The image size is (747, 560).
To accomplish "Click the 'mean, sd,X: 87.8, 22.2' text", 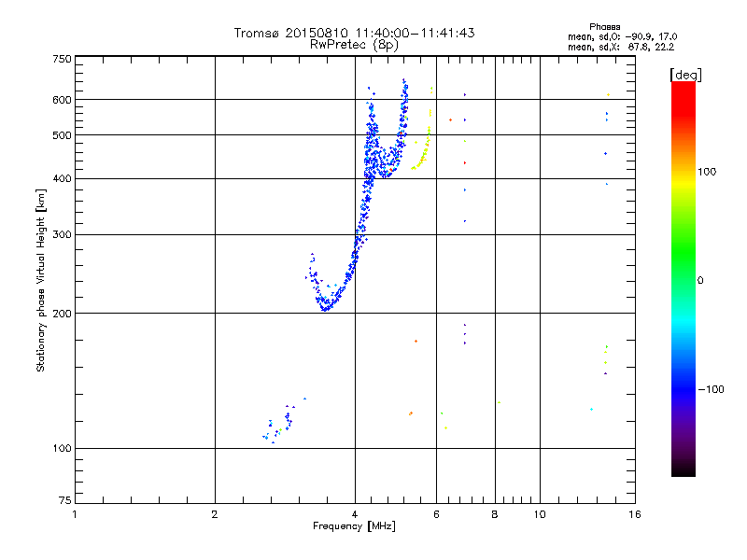I will tap(621, 47).
